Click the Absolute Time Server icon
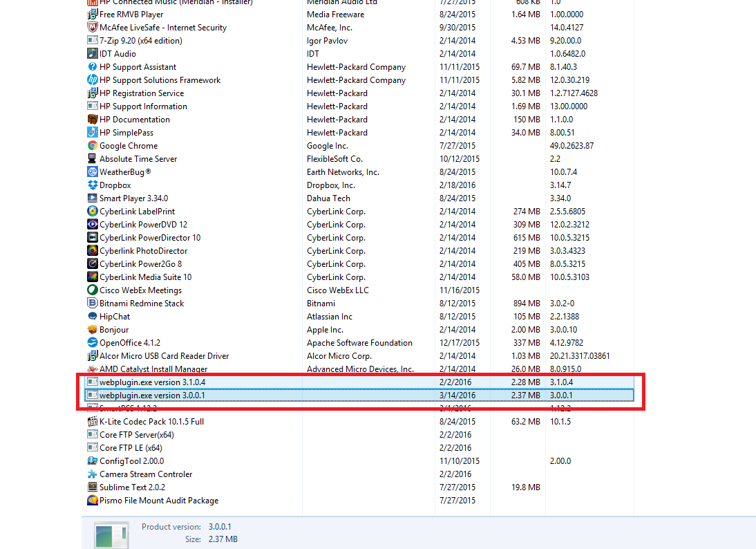Screen dimensions: 756x549 pos(92,159)
